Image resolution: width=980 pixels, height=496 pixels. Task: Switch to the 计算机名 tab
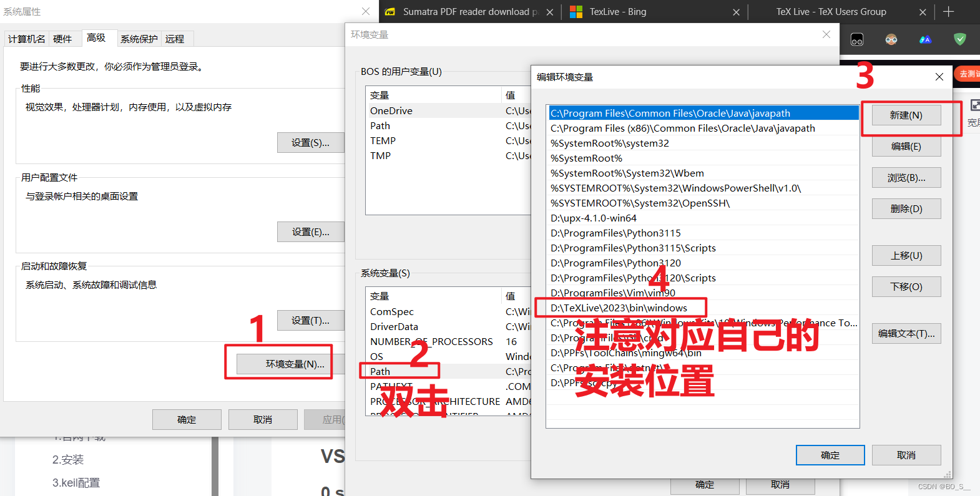[x=26, y=39]
